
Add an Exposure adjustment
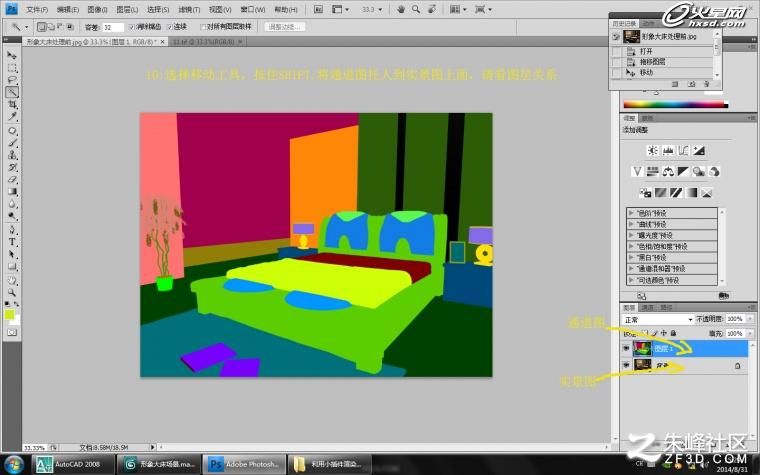click(699, 150)
